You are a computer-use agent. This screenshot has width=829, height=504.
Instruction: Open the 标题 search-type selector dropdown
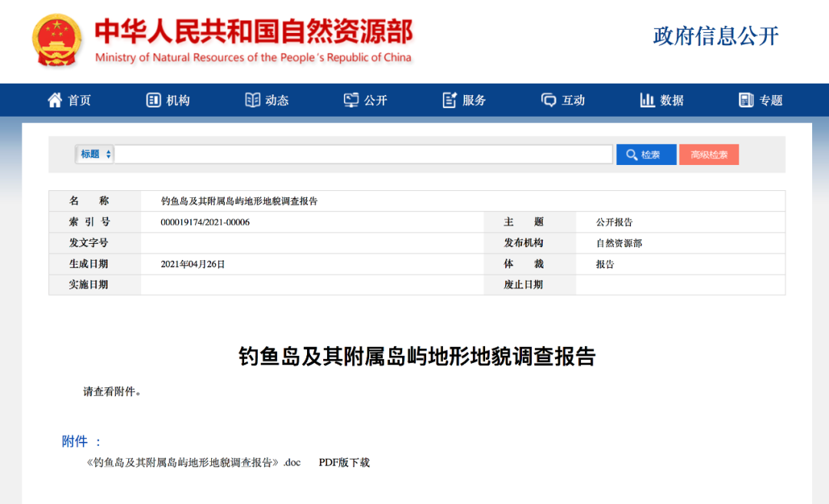pos(94,153)
